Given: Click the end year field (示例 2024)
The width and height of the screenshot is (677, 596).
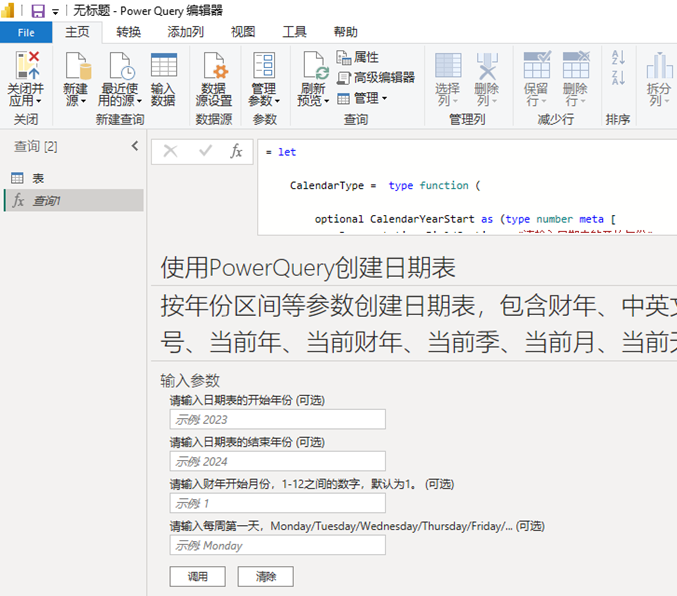Looking at the screenshot, I should [x=278, y=461].
